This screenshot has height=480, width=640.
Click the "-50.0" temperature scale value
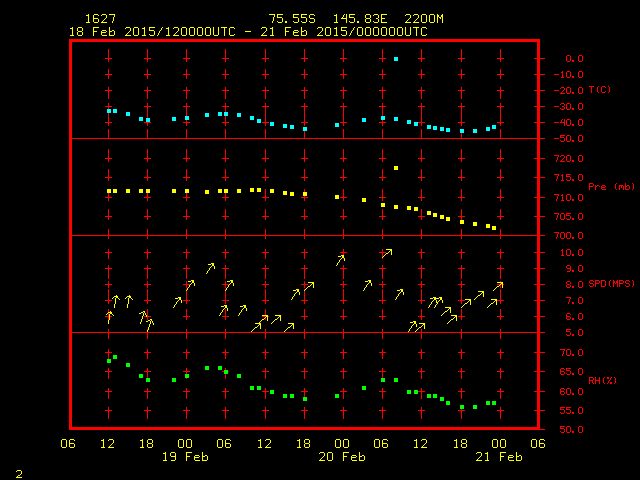tap(569, 139)
